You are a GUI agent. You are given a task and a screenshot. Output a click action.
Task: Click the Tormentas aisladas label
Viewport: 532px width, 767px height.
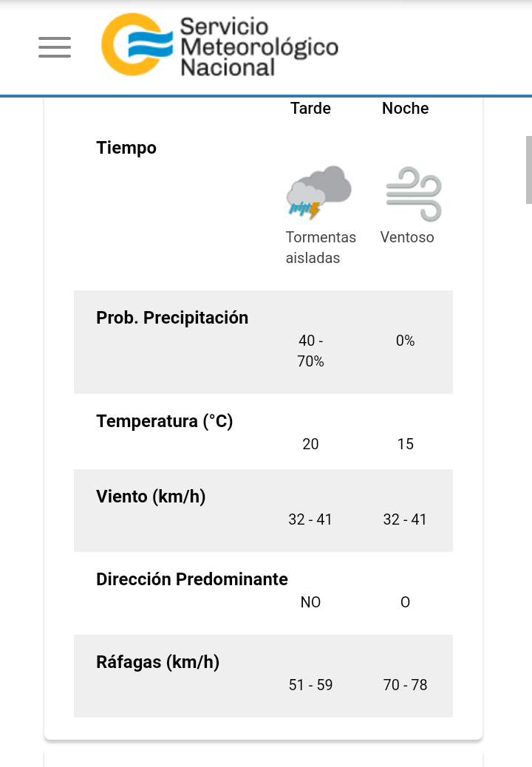321,248
